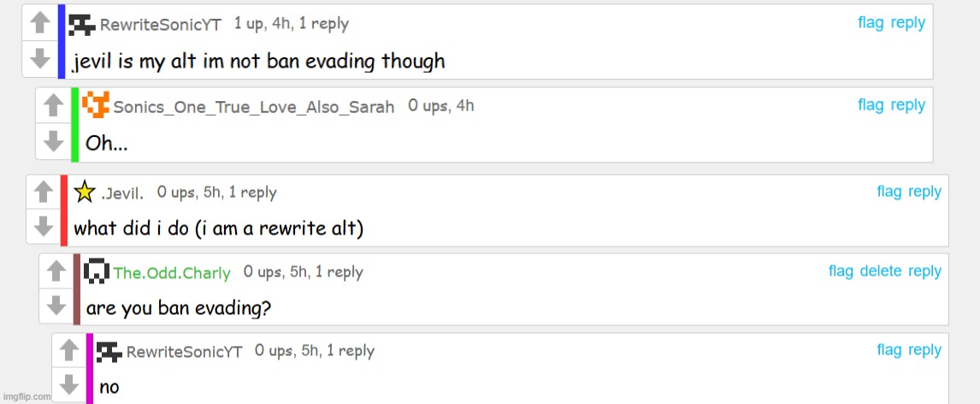The height and width of the screenshot is (404, 980).
Task: Open Sonics_One_True_Love_Also_Sarah's profile
Action: (253, 107)
